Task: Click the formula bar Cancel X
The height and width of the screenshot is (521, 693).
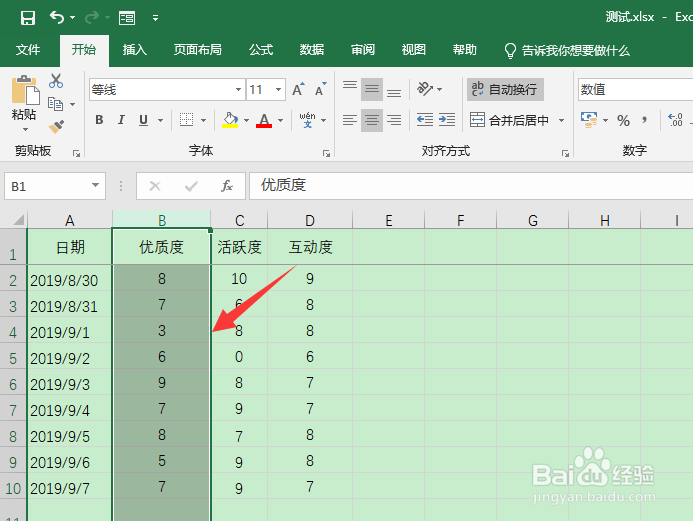Action: tap(155, 186)
